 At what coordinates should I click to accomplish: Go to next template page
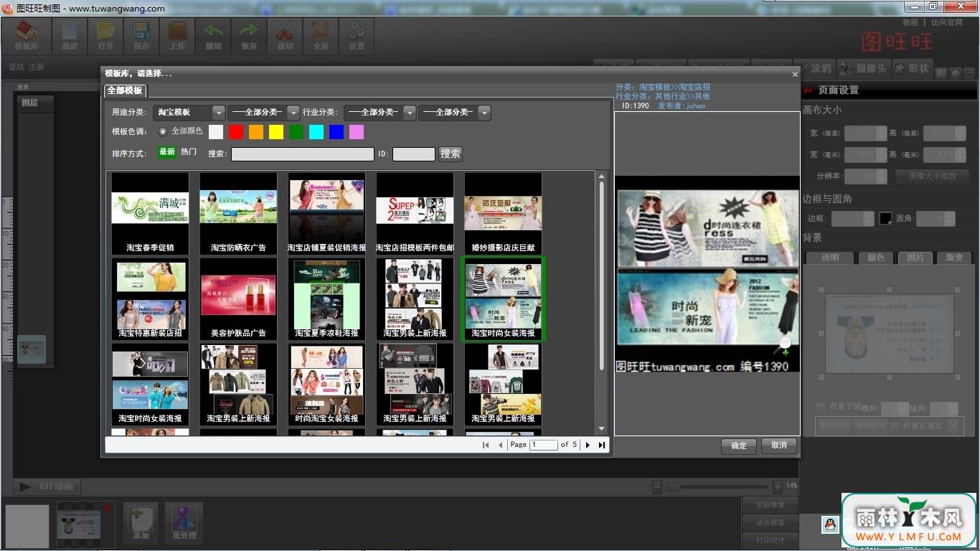(x=588, y=445)
